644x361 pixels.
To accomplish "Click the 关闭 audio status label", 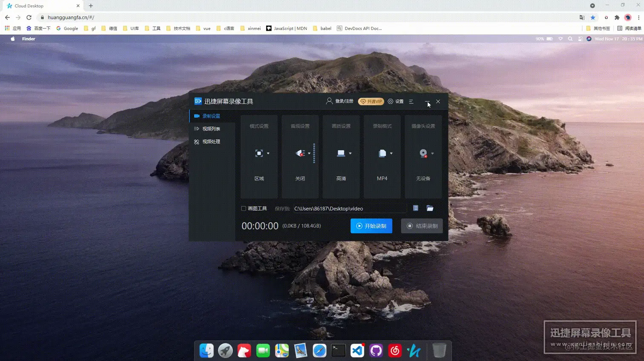I will tap(300, 178).
